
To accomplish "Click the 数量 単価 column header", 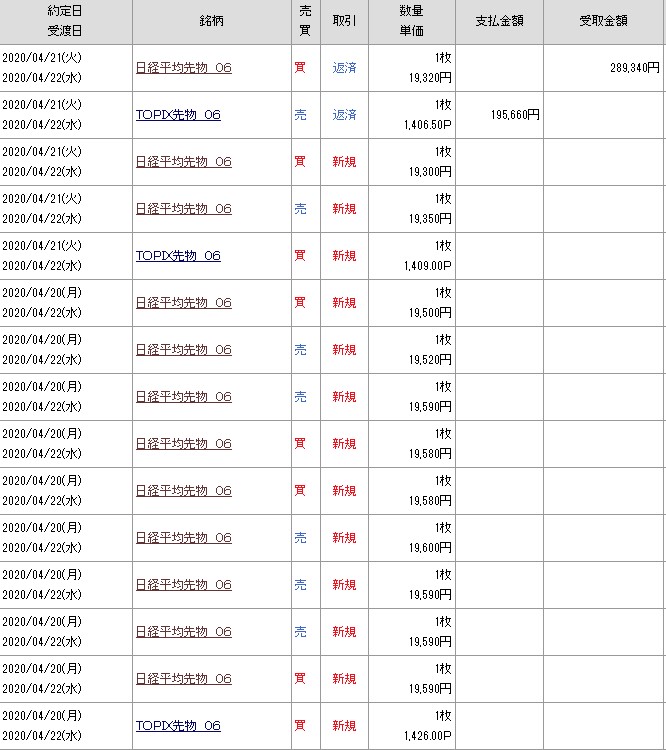I will 412,22.
